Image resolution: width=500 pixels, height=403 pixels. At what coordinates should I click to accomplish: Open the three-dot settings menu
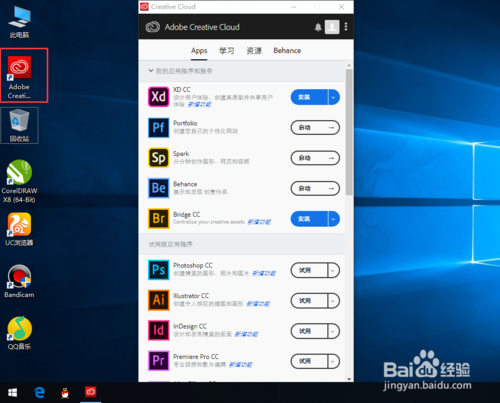346,27
